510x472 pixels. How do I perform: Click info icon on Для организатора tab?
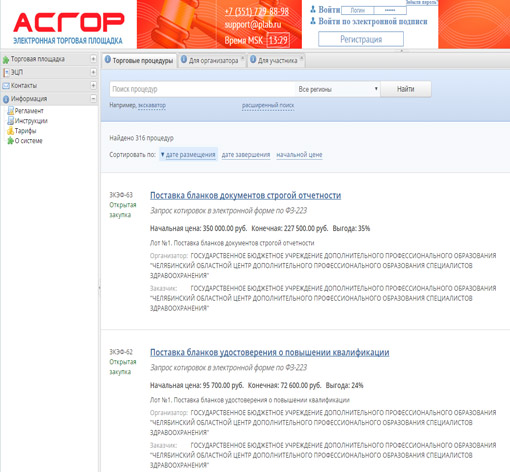[x=184, y=60]
